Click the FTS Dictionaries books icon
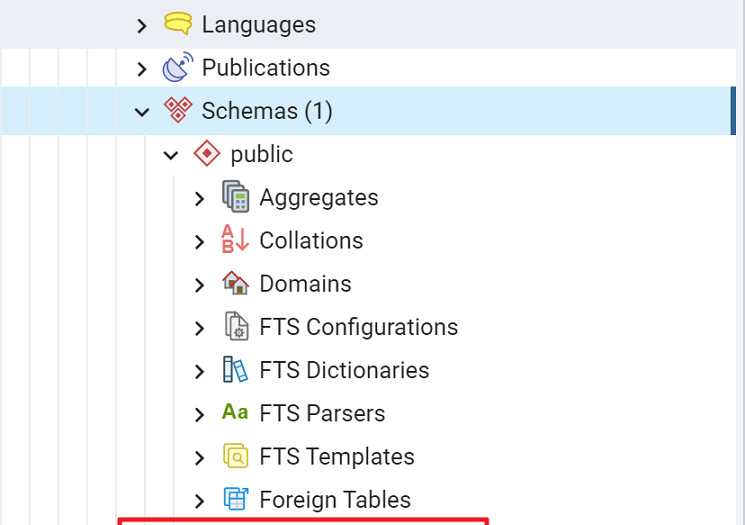Screen dimensions: 745x525 [235, 369]
